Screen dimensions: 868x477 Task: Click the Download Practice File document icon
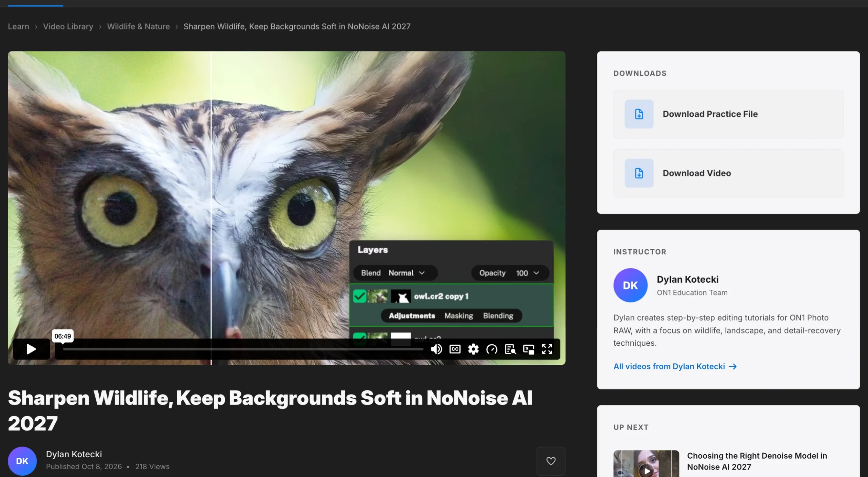pyautogui.click(x=639, y=114)
